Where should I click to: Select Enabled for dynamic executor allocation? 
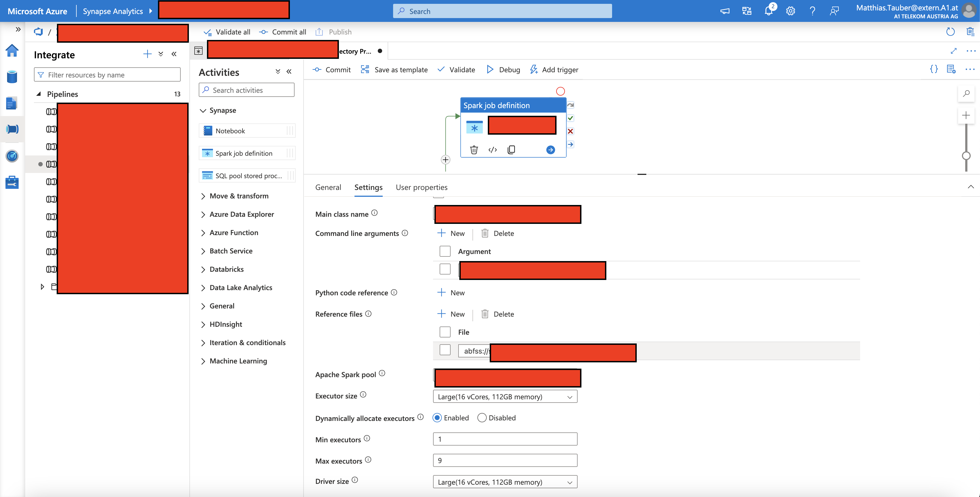click(437, 418)
